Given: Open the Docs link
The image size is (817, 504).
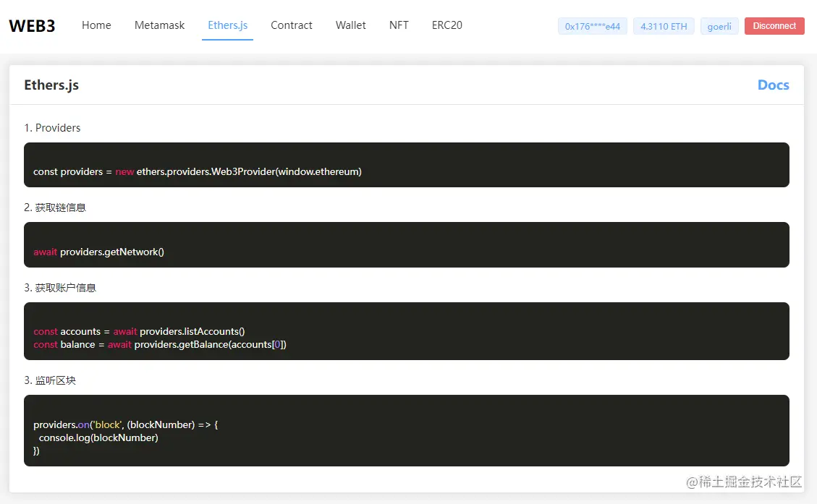Looking at the screenshot, I should [x=774, y=85].
